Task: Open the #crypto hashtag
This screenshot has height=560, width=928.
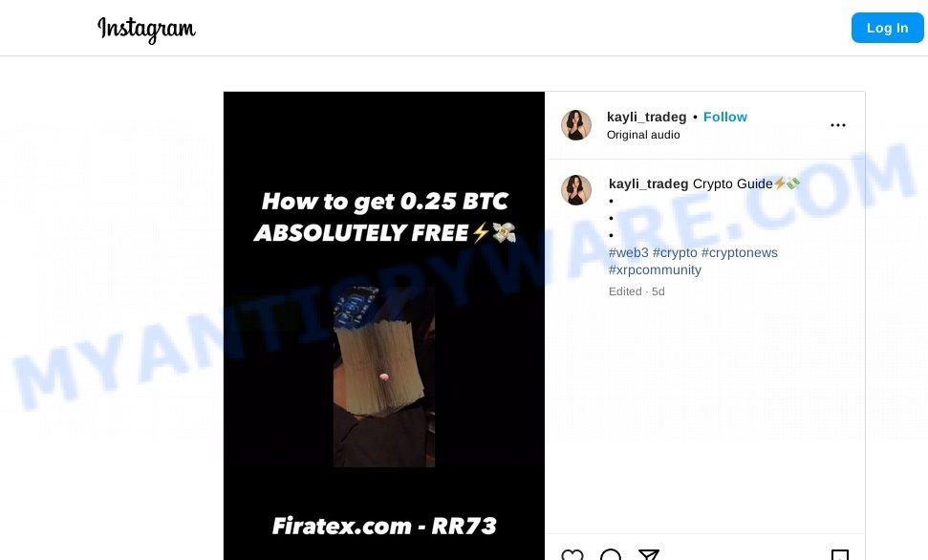Action: pos(675,253)
